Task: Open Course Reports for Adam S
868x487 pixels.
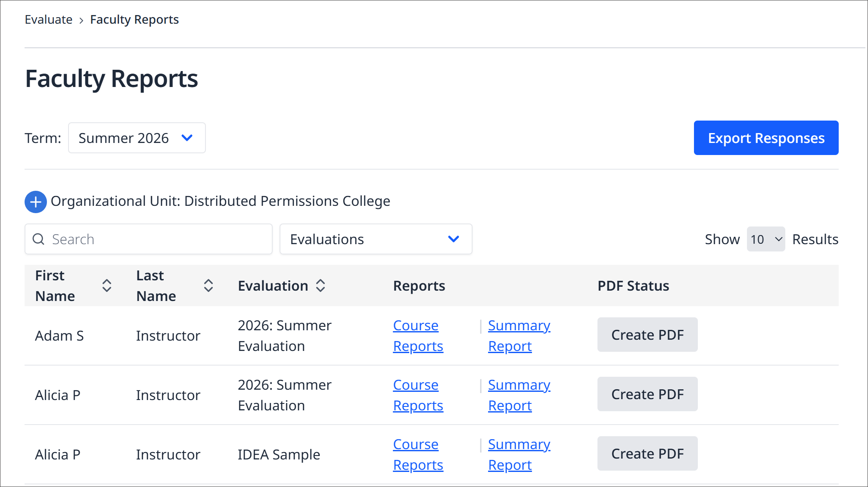Action: click(418, 336)
